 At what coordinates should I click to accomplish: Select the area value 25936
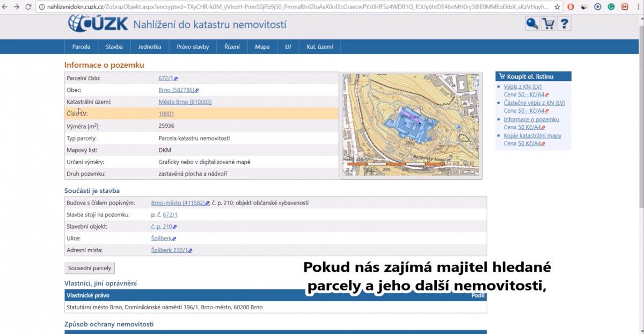tap(166, 126)
